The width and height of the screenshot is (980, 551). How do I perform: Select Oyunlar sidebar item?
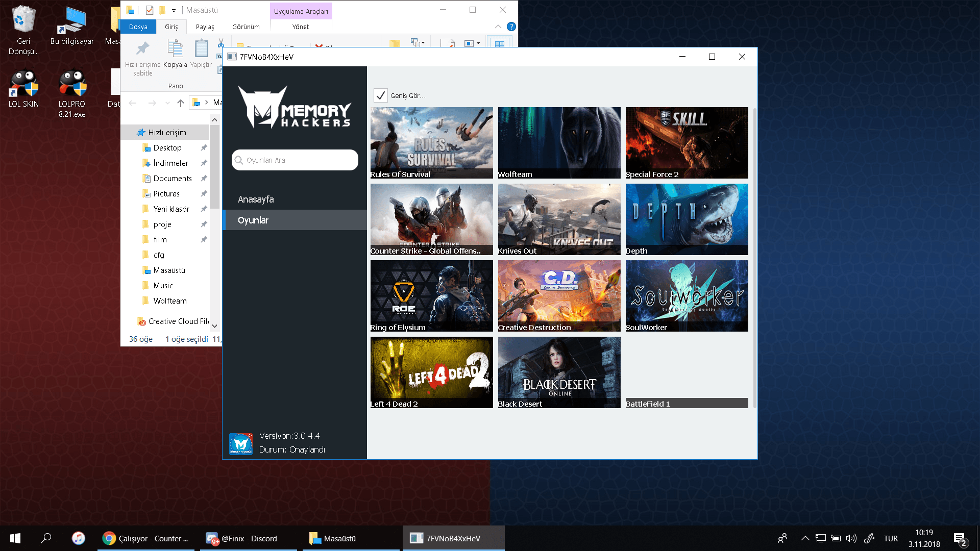[295, 220]
